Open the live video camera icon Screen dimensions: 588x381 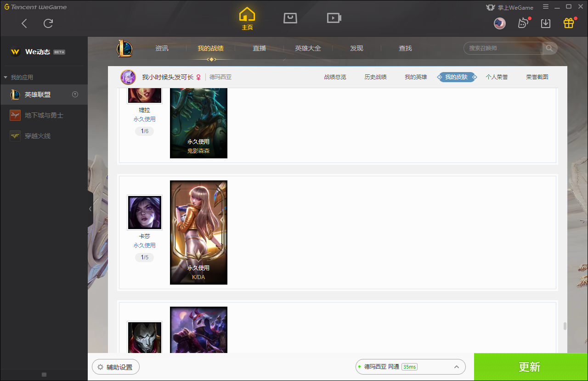[334, 18]
